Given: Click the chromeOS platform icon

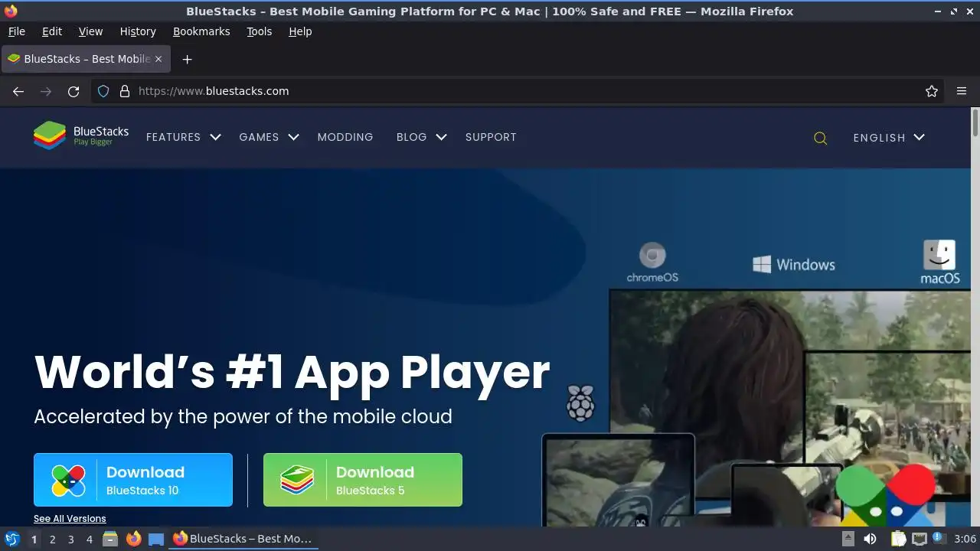Looking at the screenshot, I should pyautogui.click(x=652, y=262).
